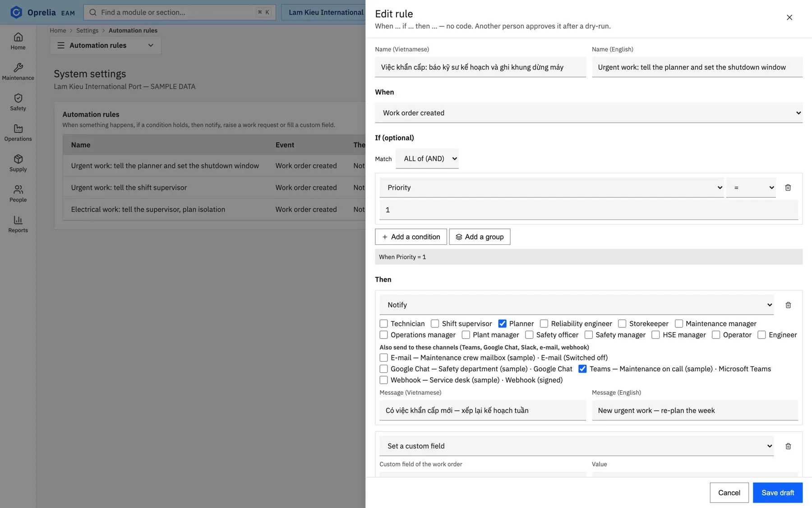This screenshot has width=812, height=508.
Task: Open the Electrical work rule row
Action: tap(214, 210)
